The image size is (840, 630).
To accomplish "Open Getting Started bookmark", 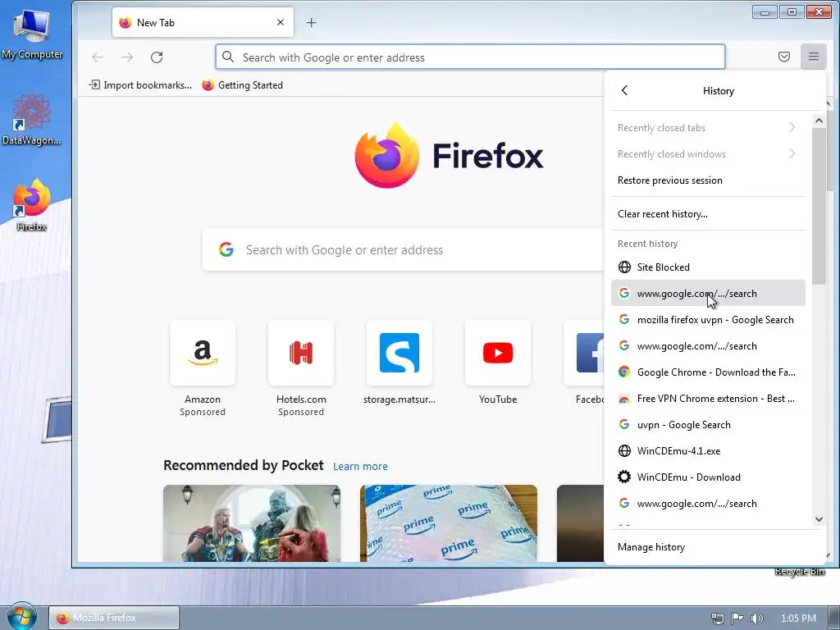I will (x=243, y=85).
